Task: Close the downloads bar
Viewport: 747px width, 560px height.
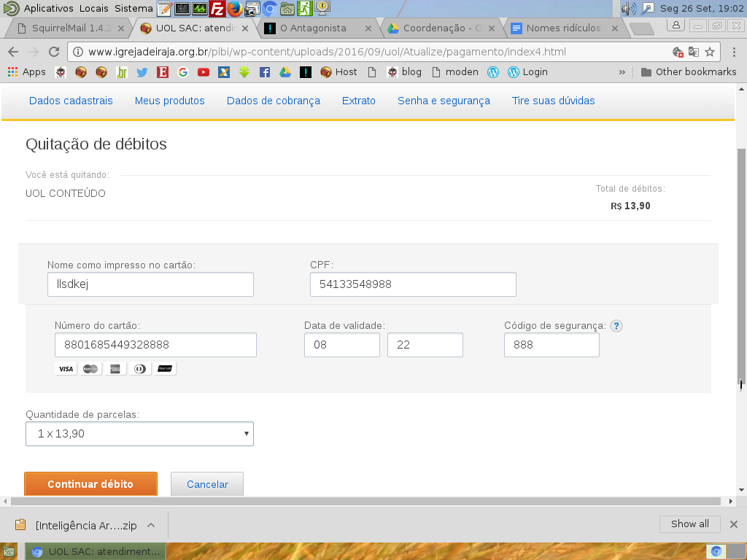Action: tap(734, 524)
